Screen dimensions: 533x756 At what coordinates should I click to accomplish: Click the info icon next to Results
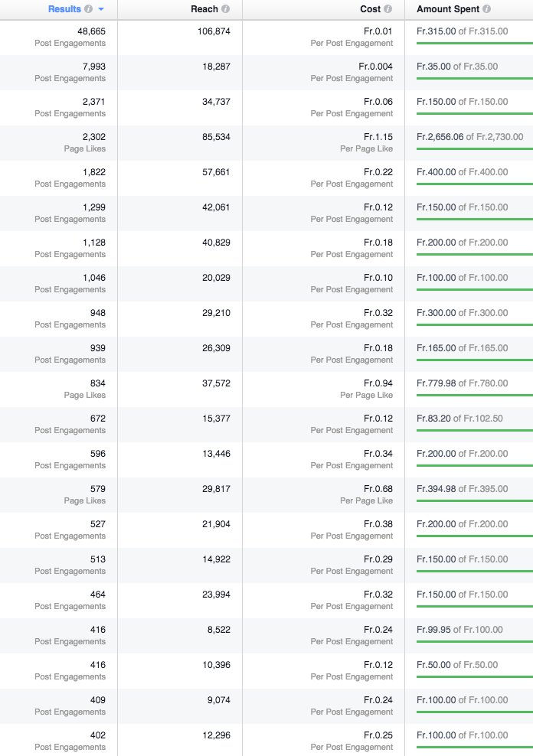(89, 9)
